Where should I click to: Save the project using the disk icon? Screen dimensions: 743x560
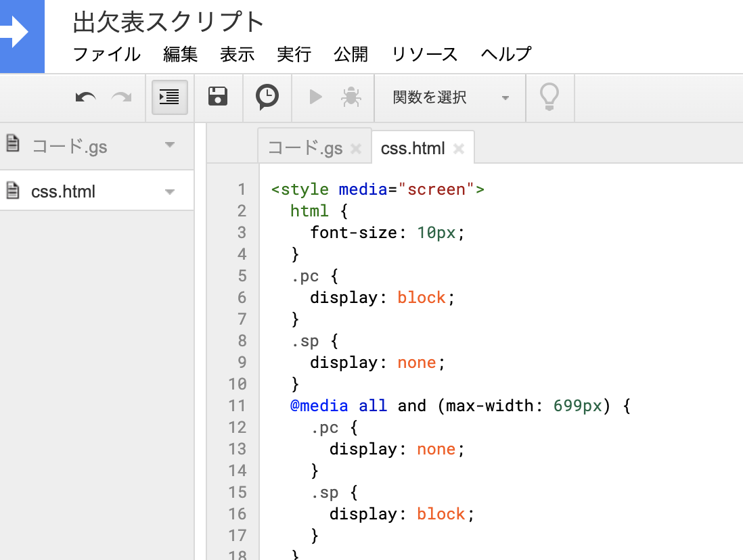pos(217,97)
